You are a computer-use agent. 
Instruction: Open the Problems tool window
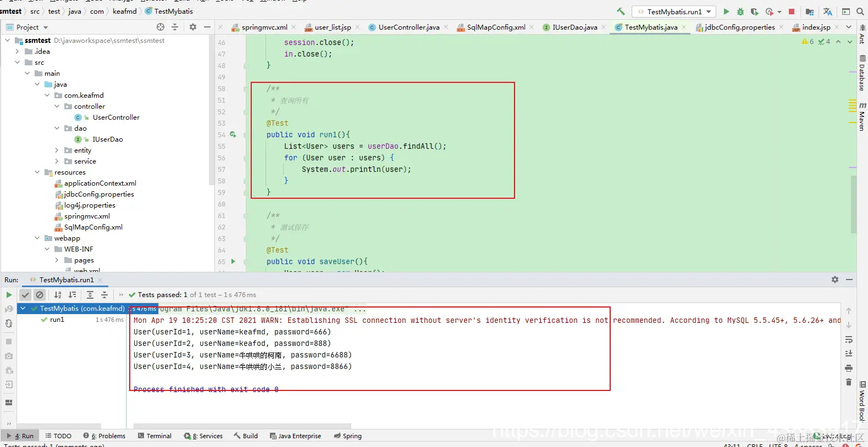(x=104, y=436)
